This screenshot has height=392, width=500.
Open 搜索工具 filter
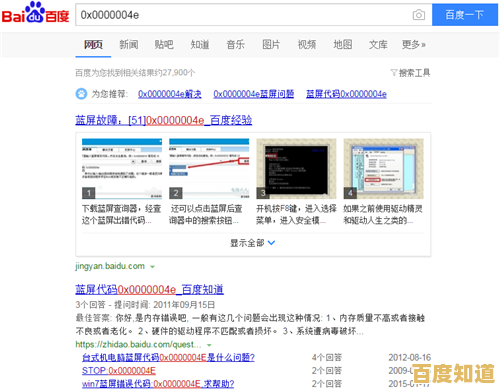(x=410, y=73)
